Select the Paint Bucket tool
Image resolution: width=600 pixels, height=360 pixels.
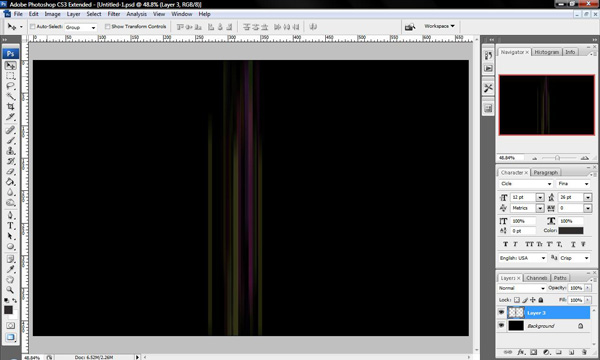click(x=10, y=182)
